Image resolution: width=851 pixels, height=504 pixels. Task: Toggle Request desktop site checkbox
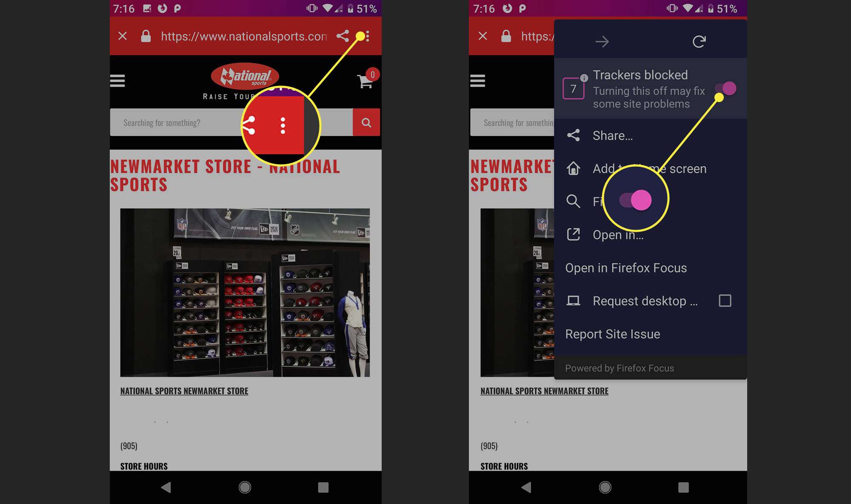(726, 301)
